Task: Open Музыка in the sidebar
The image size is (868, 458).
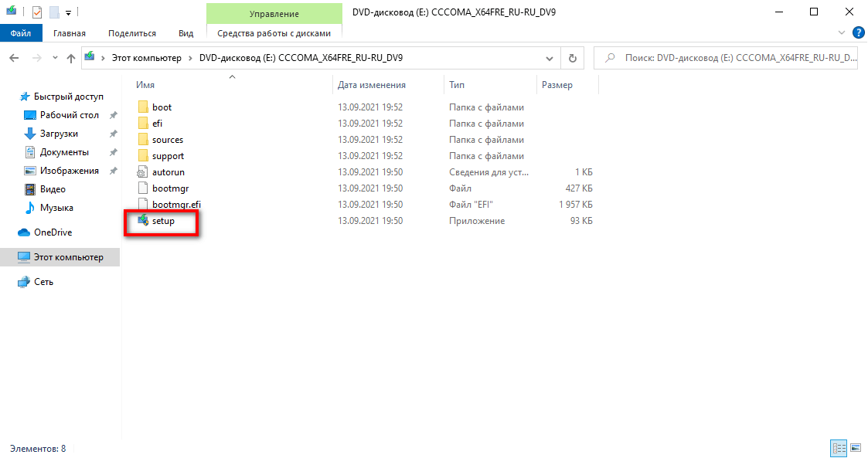Action: [56, 208]
